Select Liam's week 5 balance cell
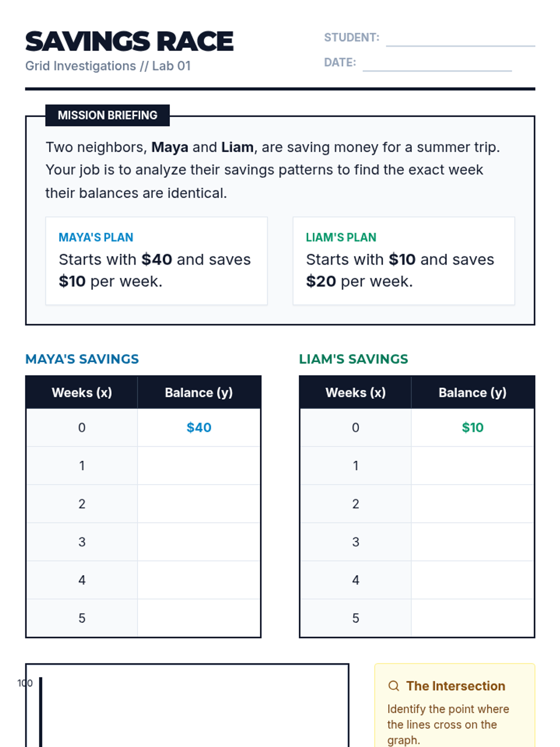Screen dimensions: 560x747 click(x=473, y=618)
